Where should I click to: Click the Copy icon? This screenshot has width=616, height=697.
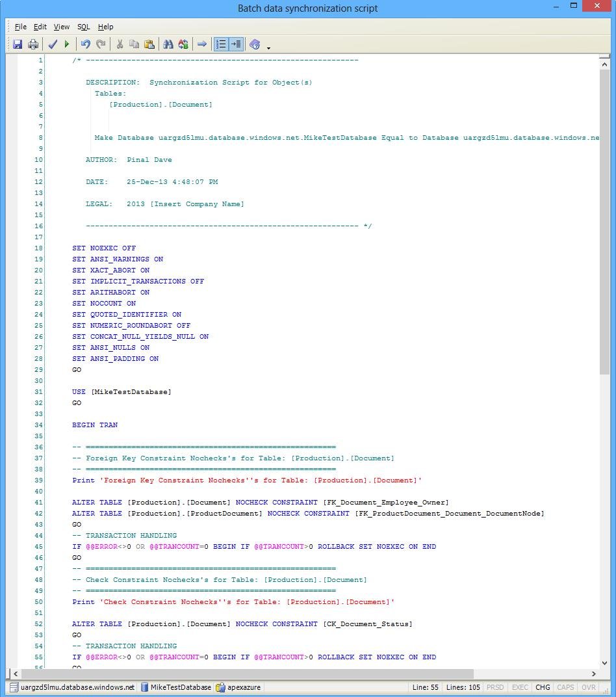pyautogui.click(x=134, y=44)
